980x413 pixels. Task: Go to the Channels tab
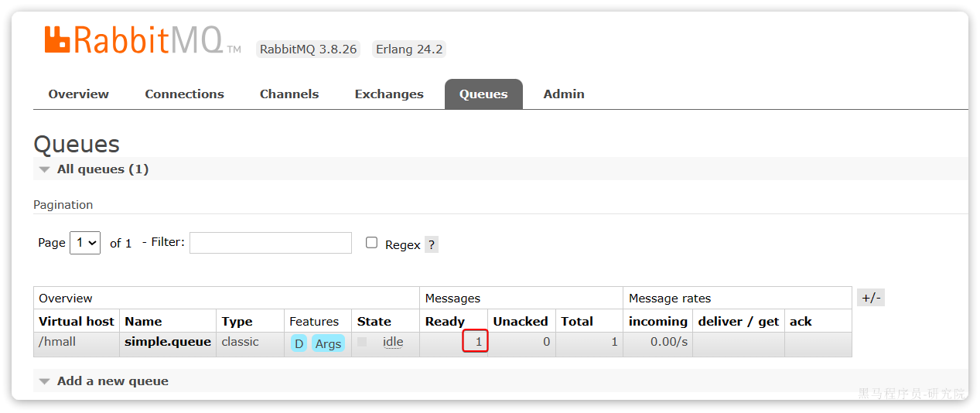click(x=289, y=94)
